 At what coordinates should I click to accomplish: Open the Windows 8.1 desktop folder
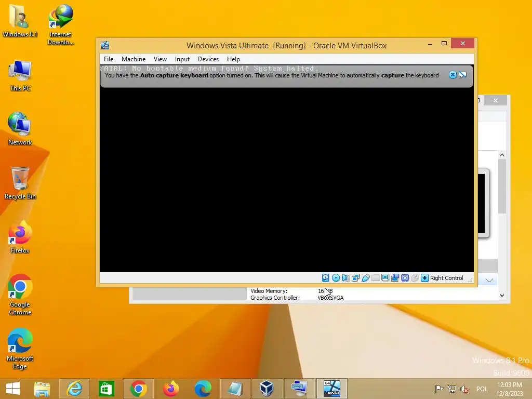20,20
